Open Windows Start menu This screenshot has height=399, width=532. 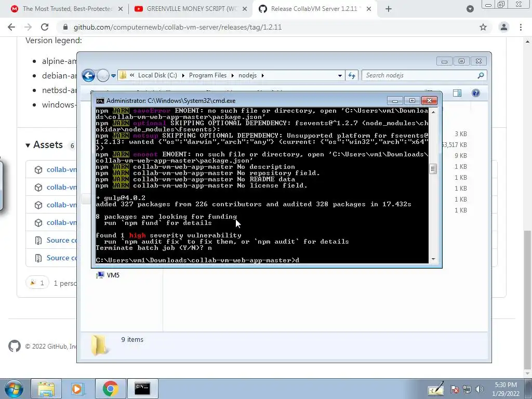click(x=14, y=389)
